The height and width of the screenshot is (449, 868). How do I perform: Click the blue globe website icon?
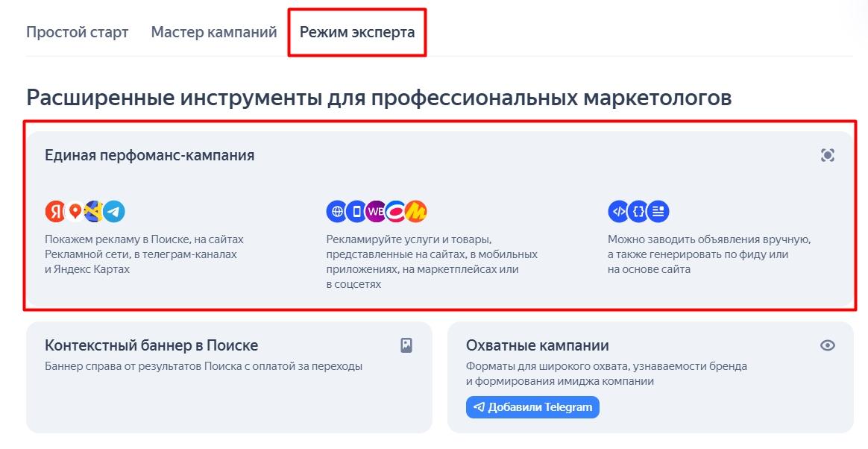336,212
